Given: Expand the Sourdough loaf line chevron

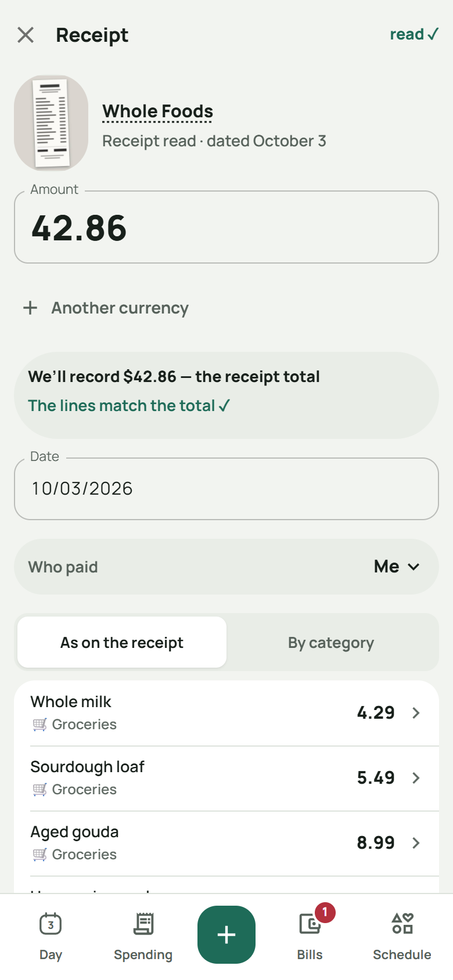Looking at the screenshot, I should click(x=416, y=778).
